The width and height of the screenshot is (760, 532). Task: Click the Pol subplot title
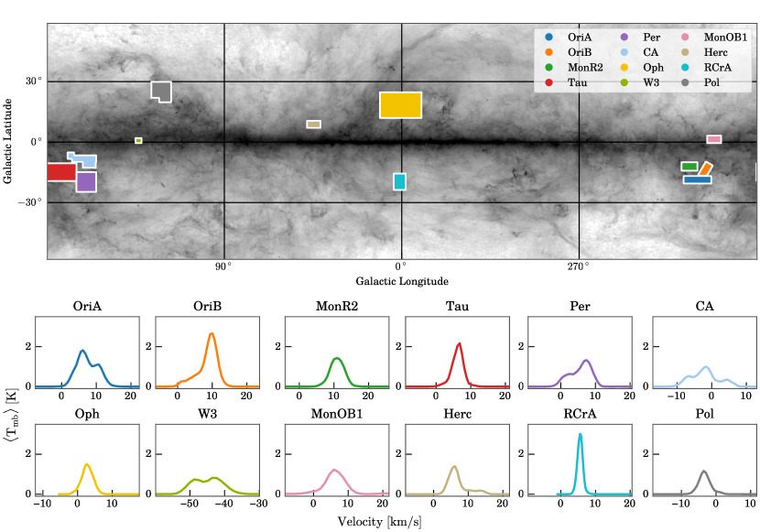tap(705, 414)
